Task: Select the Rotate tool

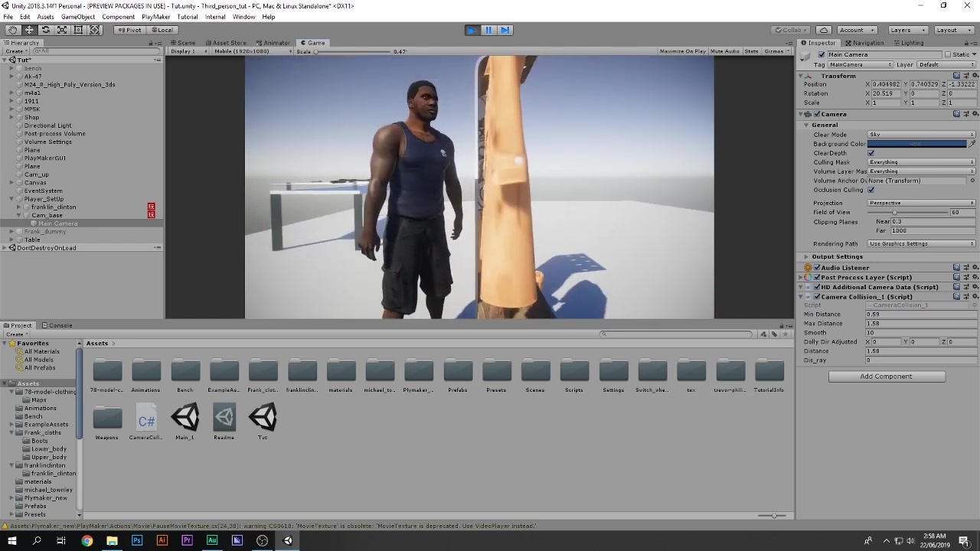Action: (x=46, y=30)
